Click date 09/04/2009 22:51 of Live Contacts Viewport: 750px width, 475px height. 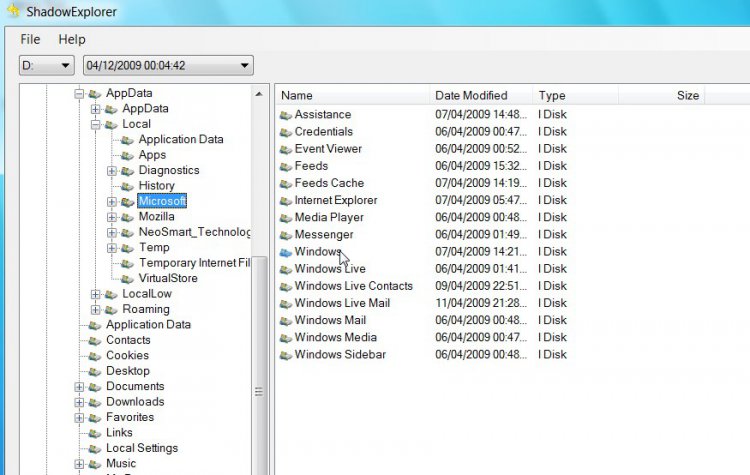click(x=481, y=286)
